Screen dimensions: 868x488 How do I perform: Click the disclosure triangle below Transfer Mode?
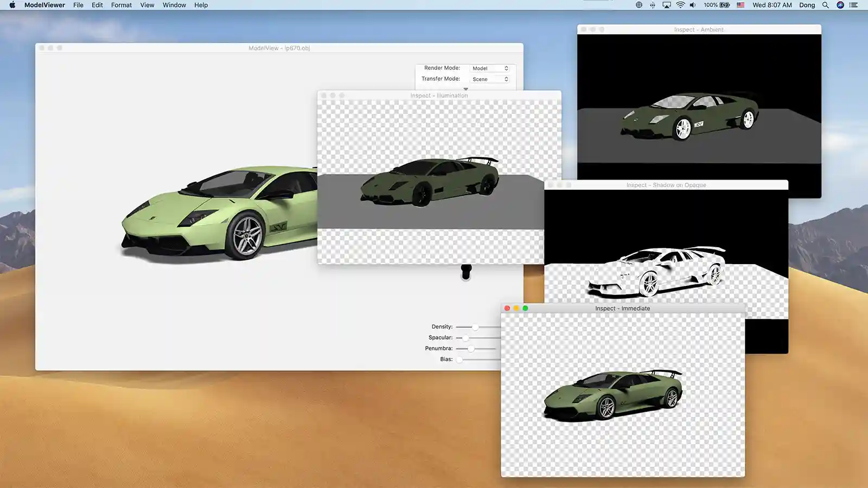pos(465,89)
